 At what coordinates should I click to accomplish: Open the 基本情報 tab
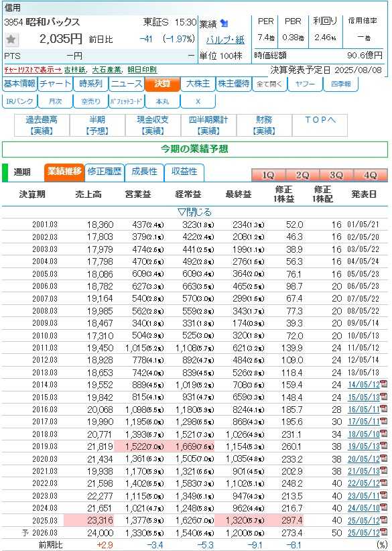point(19,84)
